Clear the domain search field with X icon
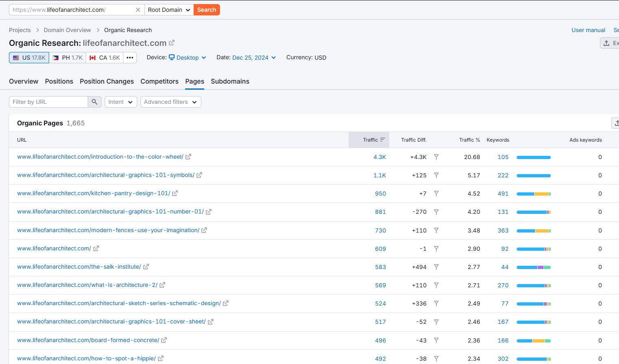619x364 pixels. coord(138,10)
